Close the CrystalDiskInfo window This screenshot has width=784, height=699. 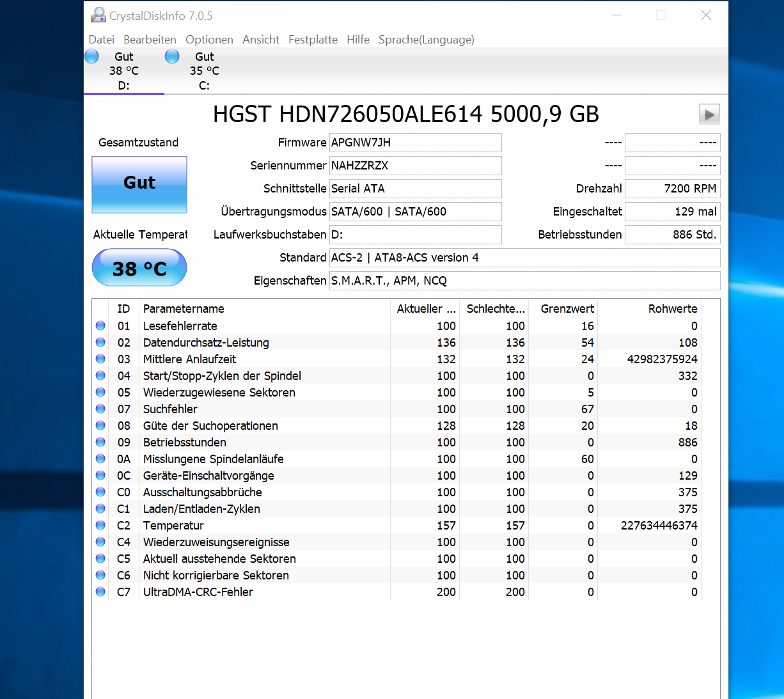(x=706, y=15)
